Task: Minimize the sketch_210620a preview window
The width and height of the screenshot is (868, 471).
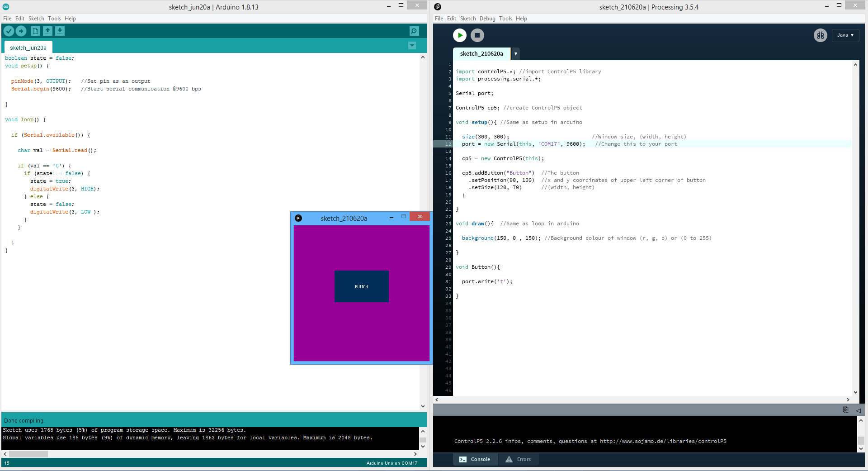Action: pos(392,218)
